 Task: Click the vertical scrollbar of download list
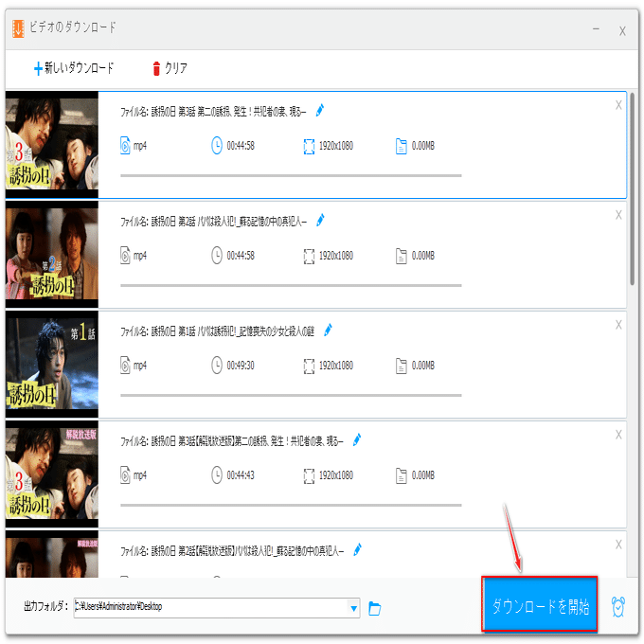(633, 188)
